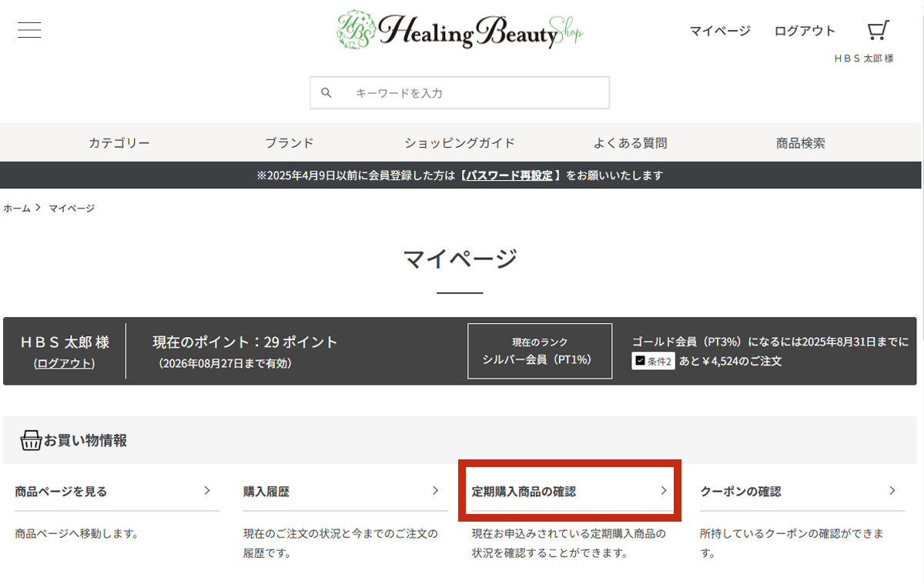Click the マイページ link in header

(x=719, y=31)
